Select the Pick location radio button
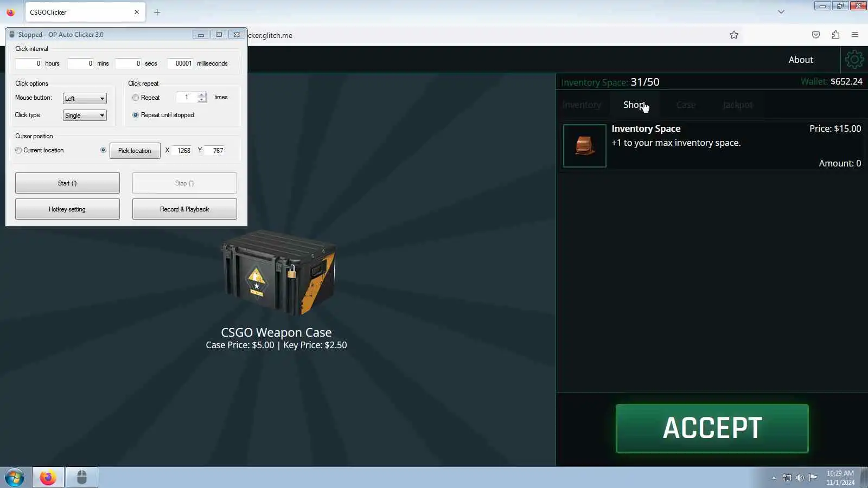This screenshot has height=488, width=868. click(x=103, y=150)
